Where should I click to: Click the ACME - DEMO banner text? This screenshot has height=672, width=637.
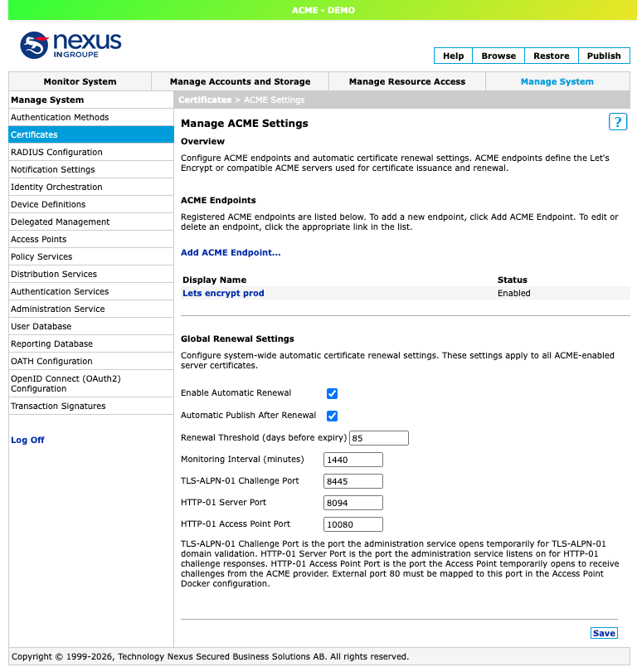pos(323,10)
